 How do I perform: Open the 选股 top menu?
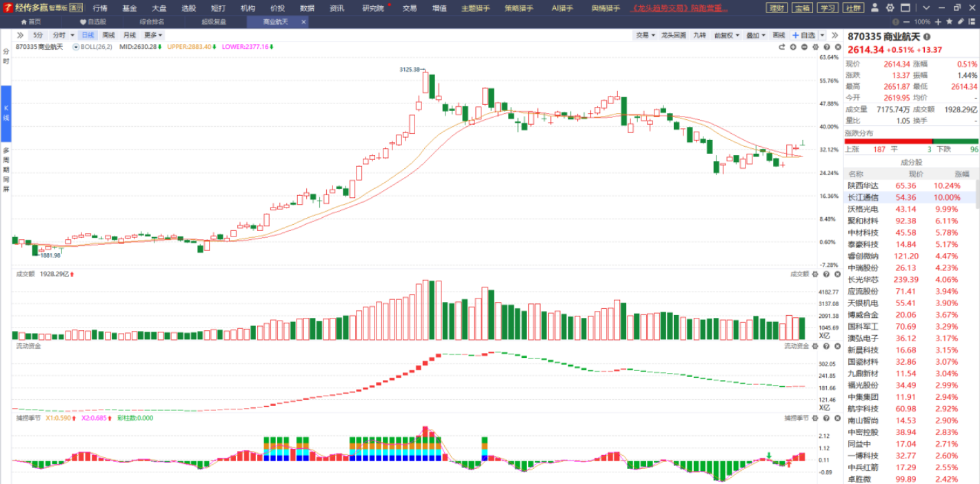point(188,8)
